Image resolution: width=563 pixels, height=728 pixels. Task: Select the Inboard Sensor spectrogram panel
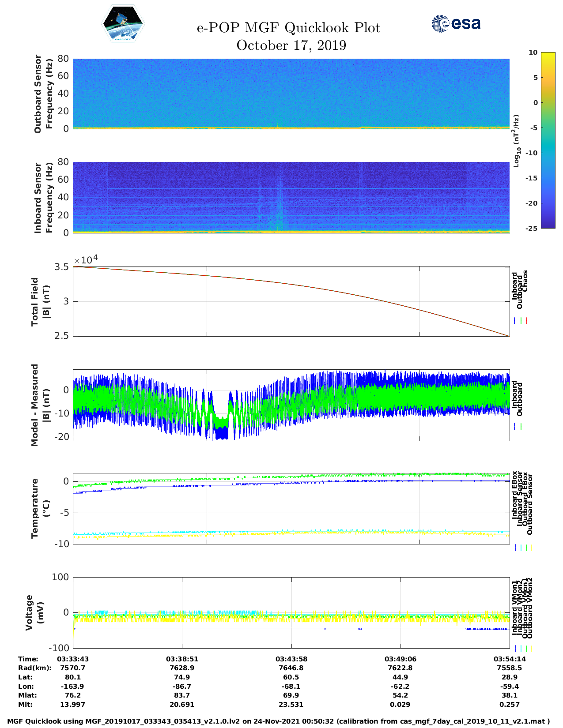click(x=291, y=197)
